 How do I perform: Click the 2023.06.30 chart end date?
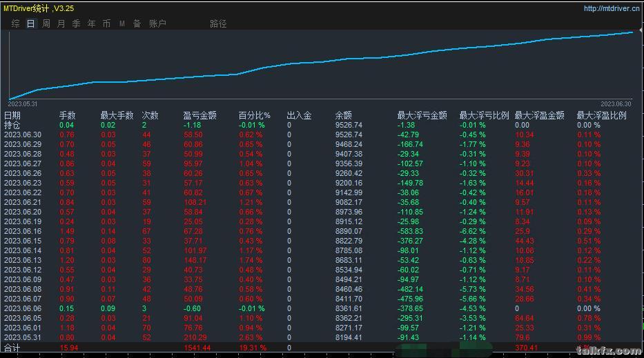[x=616, y=104]
